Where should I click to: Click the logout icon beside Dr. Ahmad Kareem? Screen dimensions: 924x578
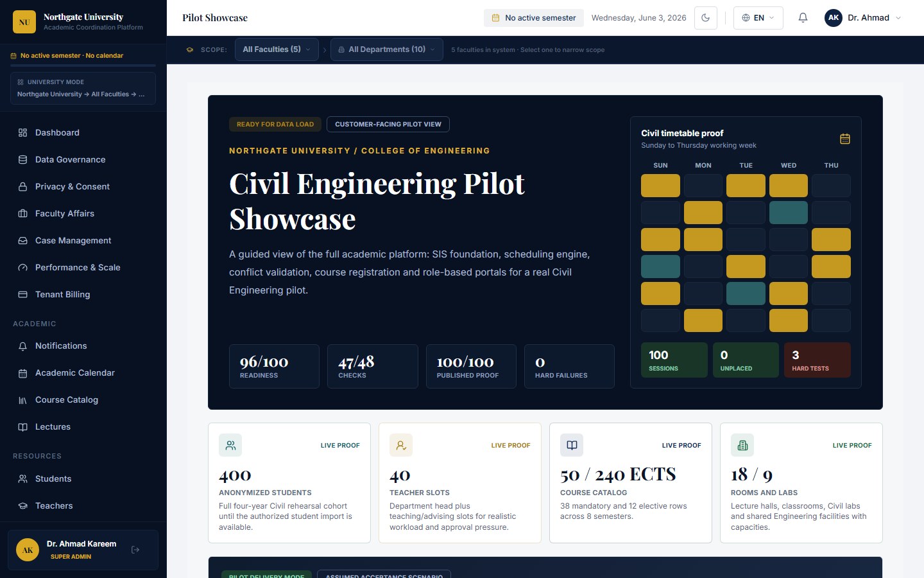click(x=135, y=550)
